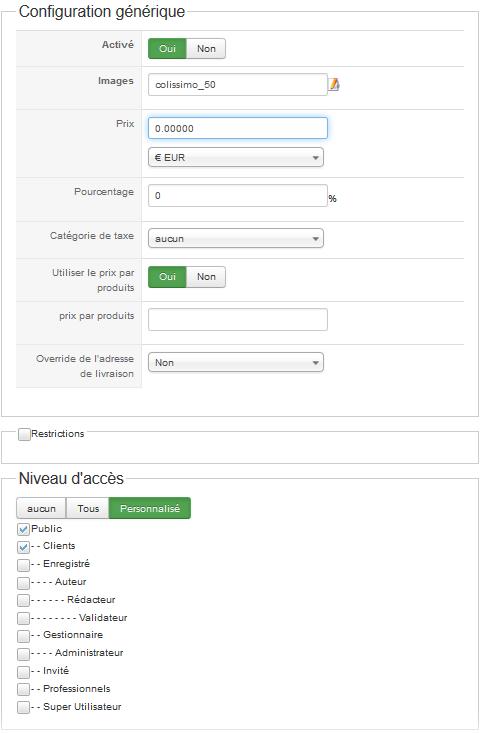Set Activé to Oui
Screen dimensions: 488x733
(x=167, y=49)
